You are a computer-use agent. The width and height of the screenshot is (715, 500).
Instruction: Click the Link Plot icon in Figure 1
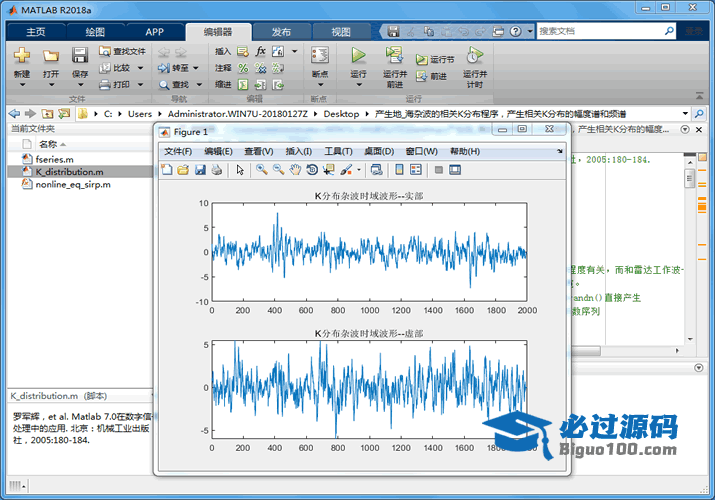coord(376,170)
